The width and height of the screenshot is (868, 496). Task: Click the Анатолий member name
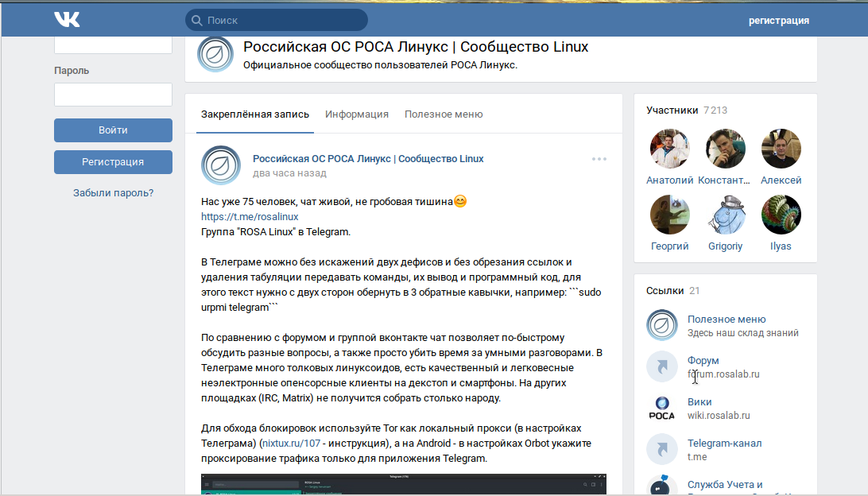(670, 180)
